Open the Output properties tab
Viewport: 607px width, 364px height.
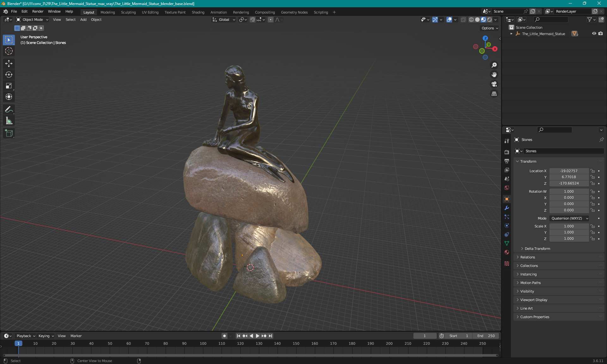click(x=507, y=161)
